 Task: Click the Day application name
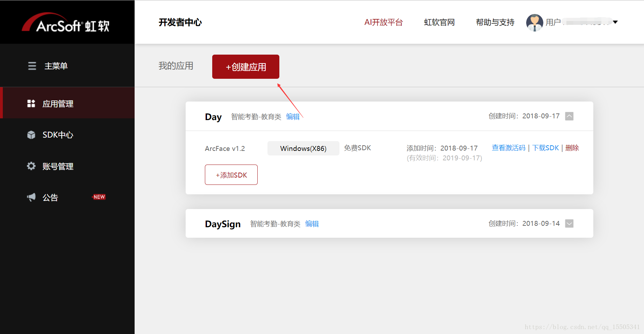[x=213, y=117]
